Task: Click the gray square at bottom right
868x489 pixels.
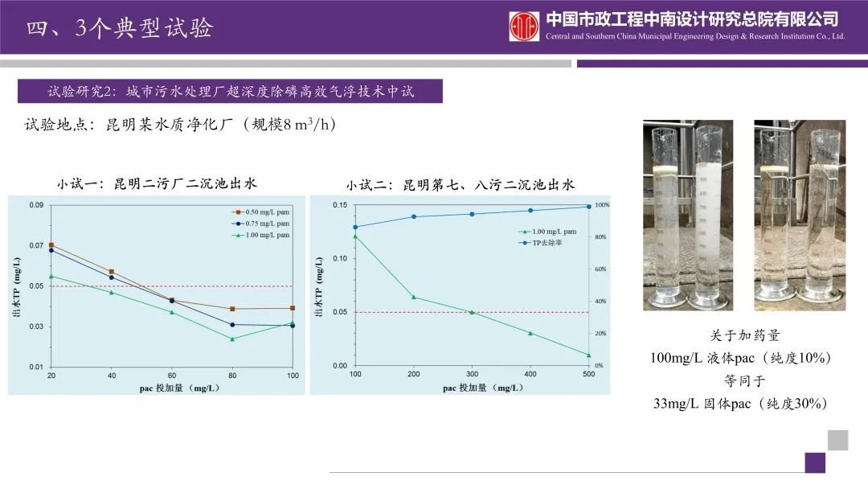Action: [x=837, y=440]
